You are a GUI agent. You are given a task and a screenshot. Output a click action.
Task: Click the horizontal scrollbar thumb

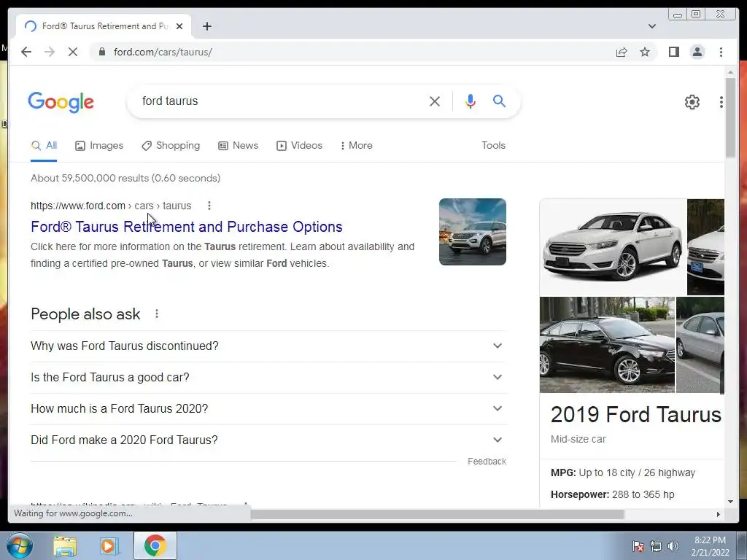point(438,514)
